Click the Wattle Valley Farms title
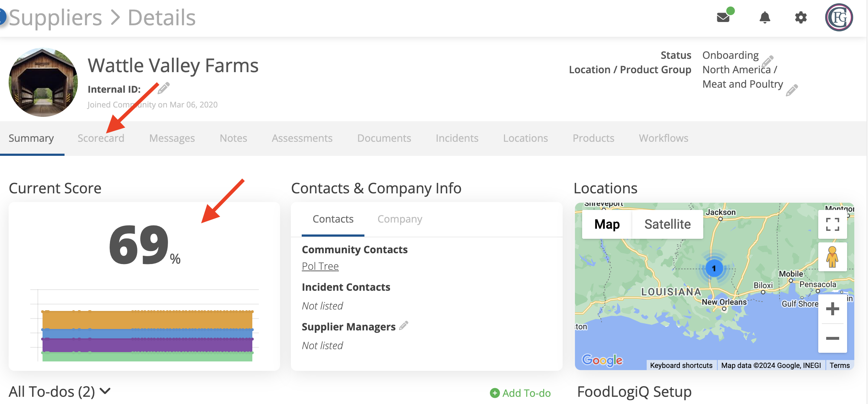Image resolution: width=868 pixels, height=404 pixels. (x=173, y=66)
